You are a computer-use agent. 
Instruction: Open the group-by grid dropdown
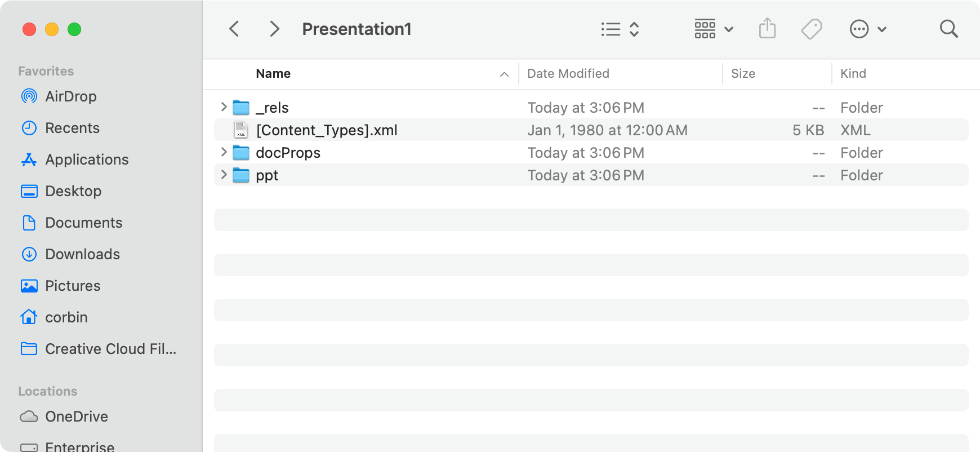click(714, 29)
